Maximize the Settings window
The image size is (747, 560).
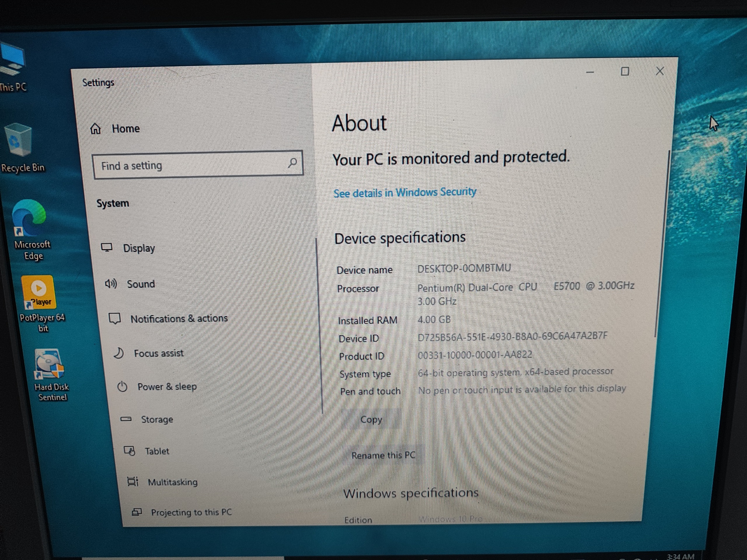click(625, 71)
